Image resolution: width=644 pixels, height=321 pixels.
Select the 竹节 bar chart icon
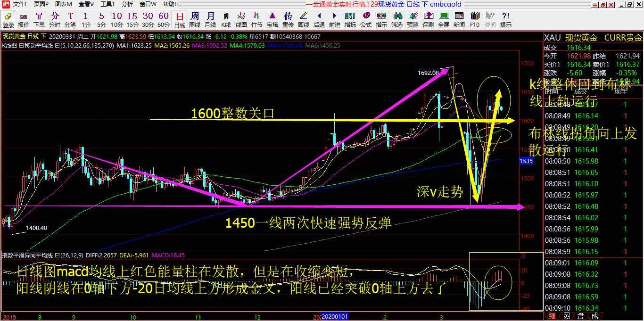pos(257,20)
